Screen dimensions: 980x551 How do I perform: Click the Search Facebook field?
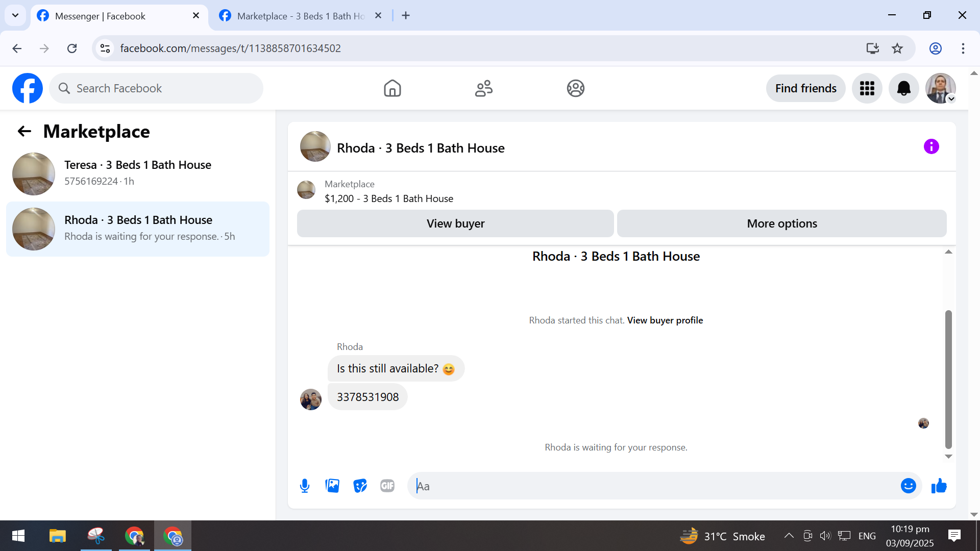(x=156, y=88)
